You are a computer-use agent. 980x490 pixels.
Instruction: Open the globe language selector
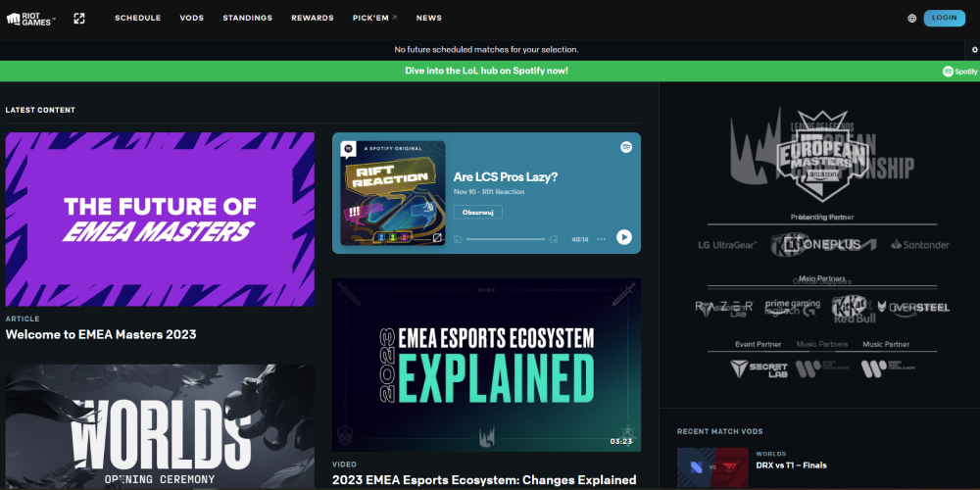click(x=911, y=18)
